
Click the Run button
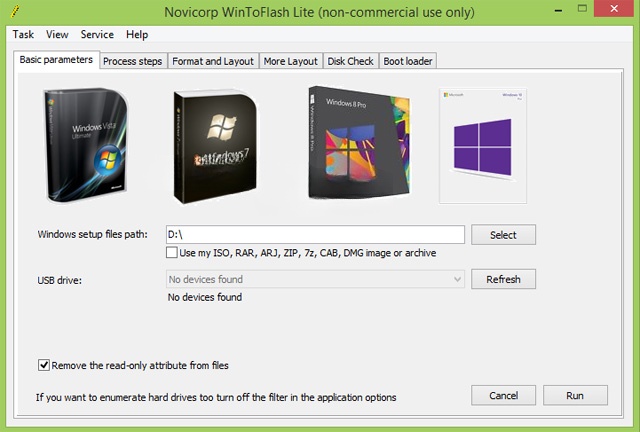pos(575,395)
